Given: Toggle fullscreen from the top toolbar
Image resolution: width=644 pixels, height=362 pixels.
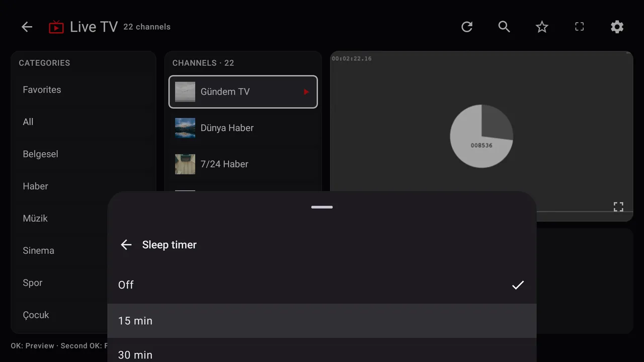Looking at the screenshot, I should (580, 27).
